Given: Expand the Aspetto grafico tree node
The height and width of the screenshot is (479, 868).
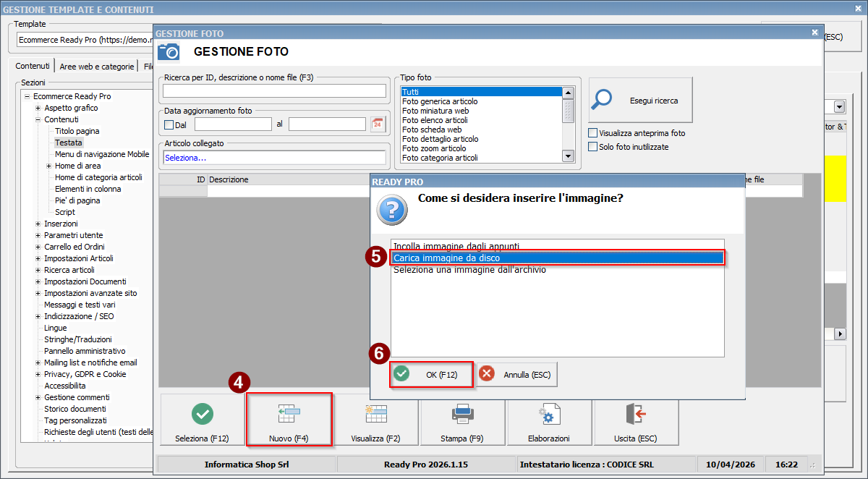Looking at the screenshot, I should [x=38, y=108].
